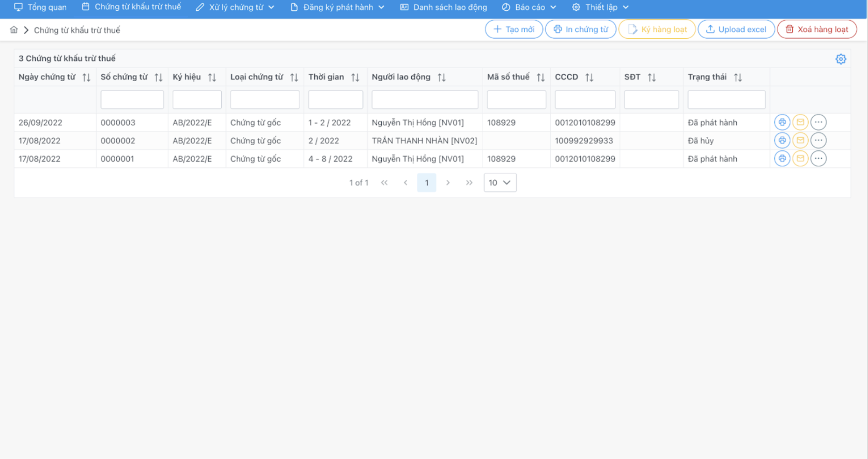Open the Báo cáo menu
Viewport: 868px width, 459px height.
(529, 7)
